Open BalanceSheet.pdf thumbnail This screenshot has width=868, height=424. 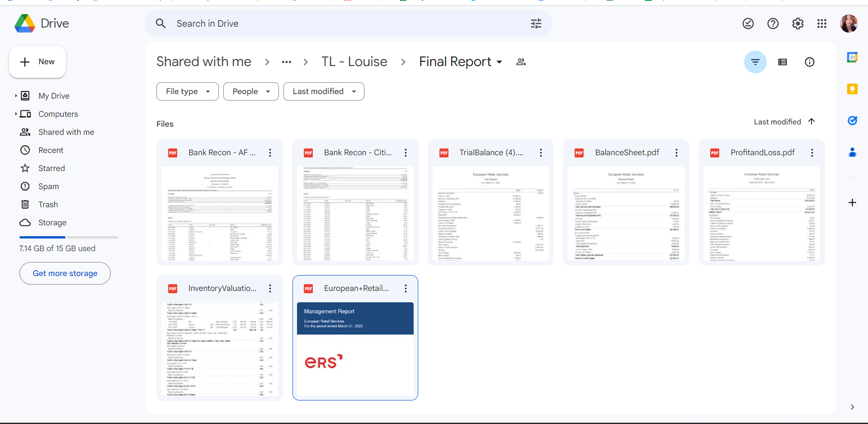tap(626, 214)
